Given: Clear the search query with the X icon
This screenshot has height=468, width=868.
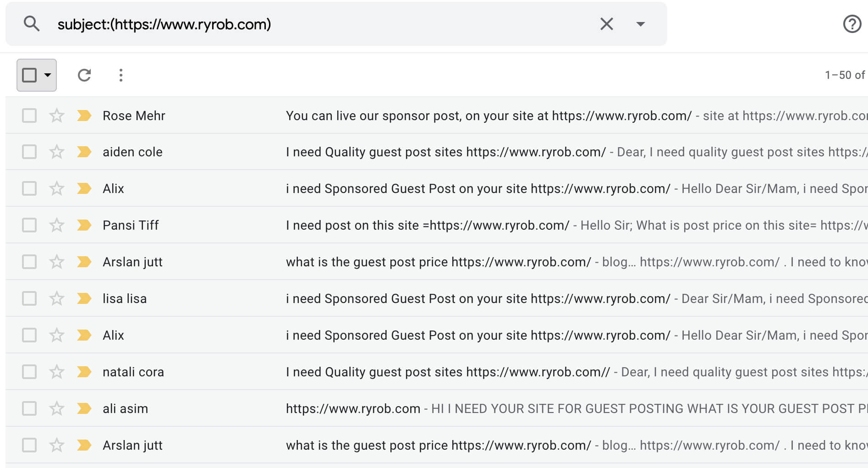Looking at the screenshot, I should point(606,23).
